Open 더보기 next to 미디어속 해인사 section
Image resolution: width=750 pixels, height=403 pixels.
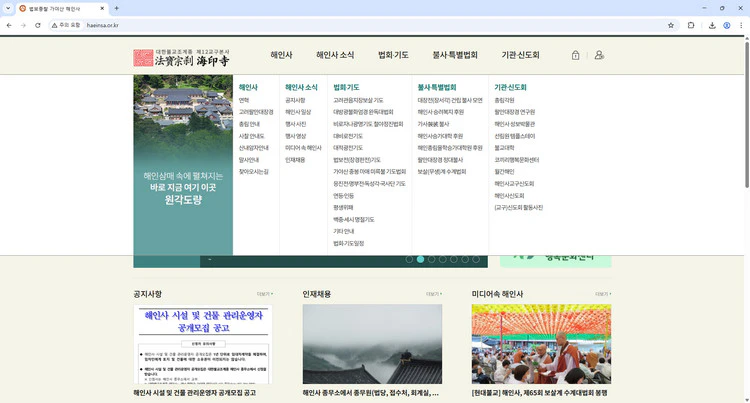603,294
